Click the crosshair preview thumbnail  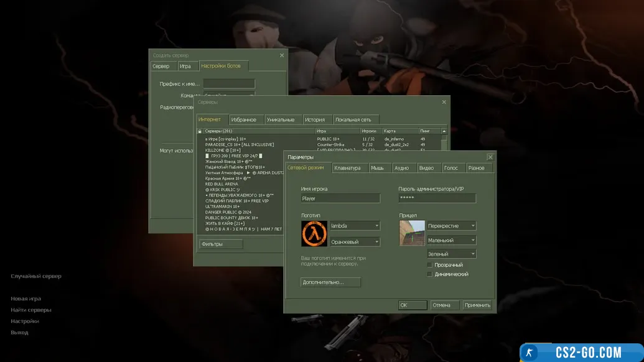pos(412,233)
